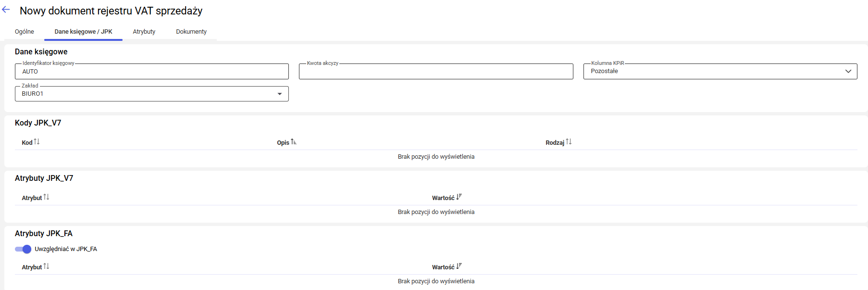Image resolution: width=868 pixels, height=290 pixels.
Task: Click the Identyfikator księgowy field
Action: (x=151, y=72)
